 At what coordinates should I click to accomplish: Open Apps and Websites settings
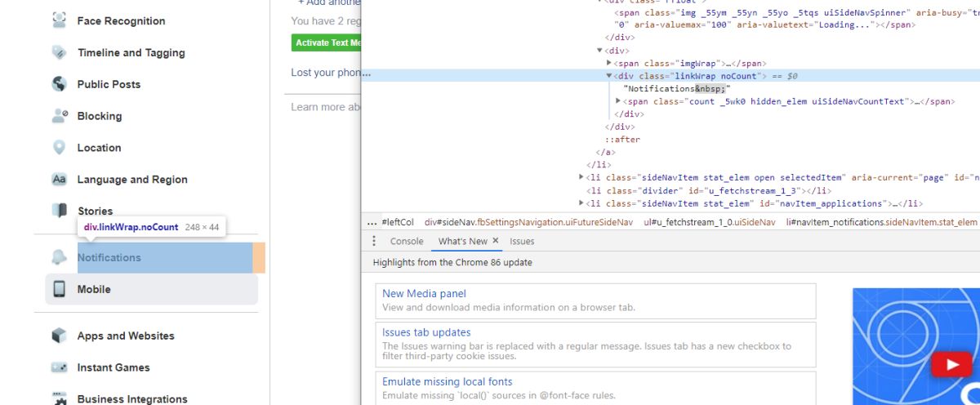tap(126, 336)
